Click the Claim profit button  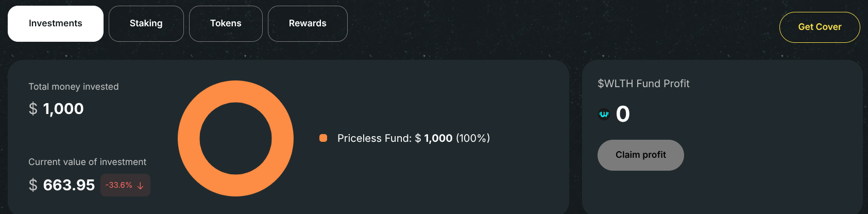click(641, 155)
